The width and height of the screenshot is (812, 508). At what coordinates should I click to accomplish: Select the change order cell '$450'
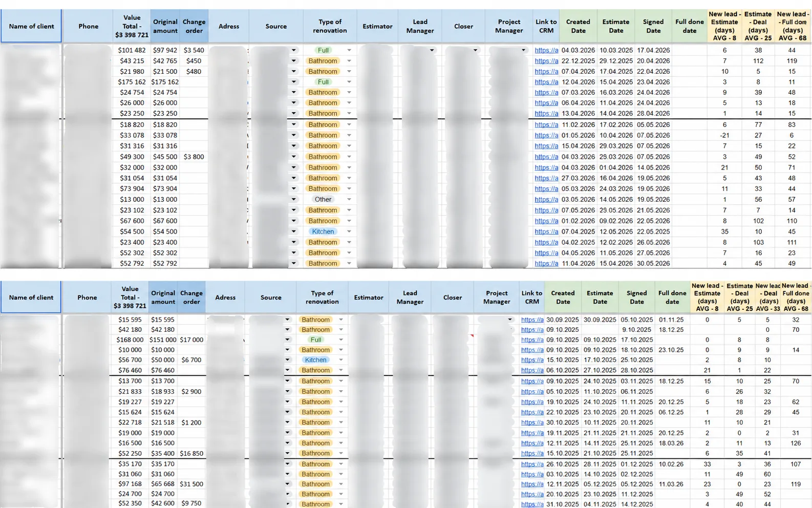(x=194, y=61)
